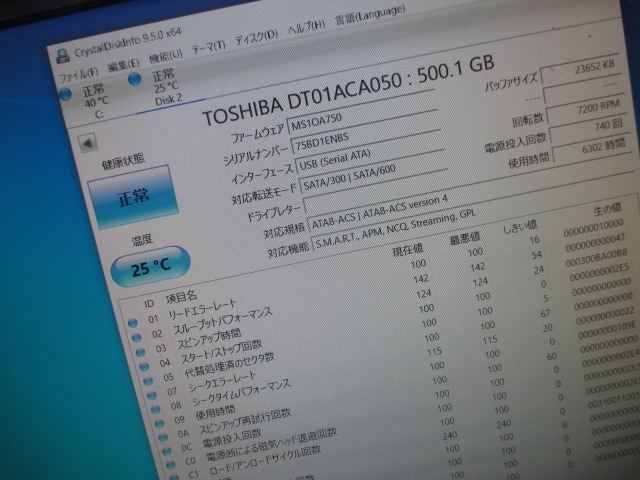Click the blue status dot above Disk 2

(134, 79)
